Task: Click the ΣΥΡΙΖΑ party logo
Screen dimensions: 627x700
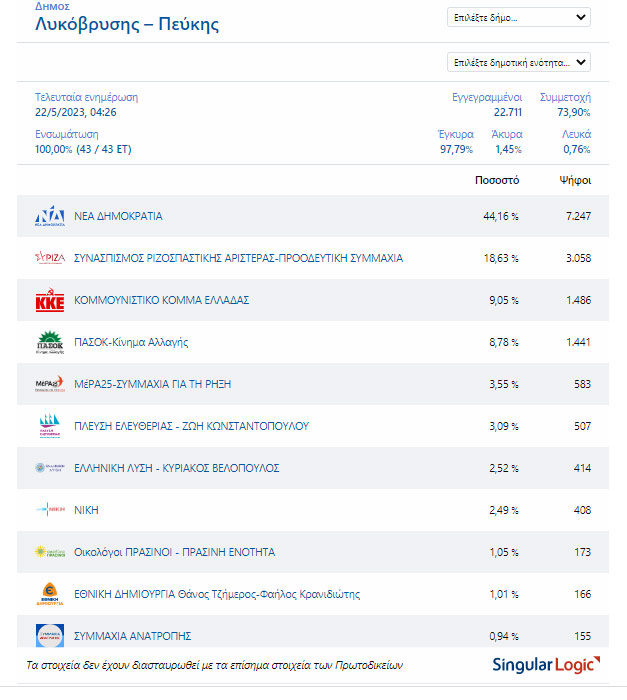Action: click(50, 258)
